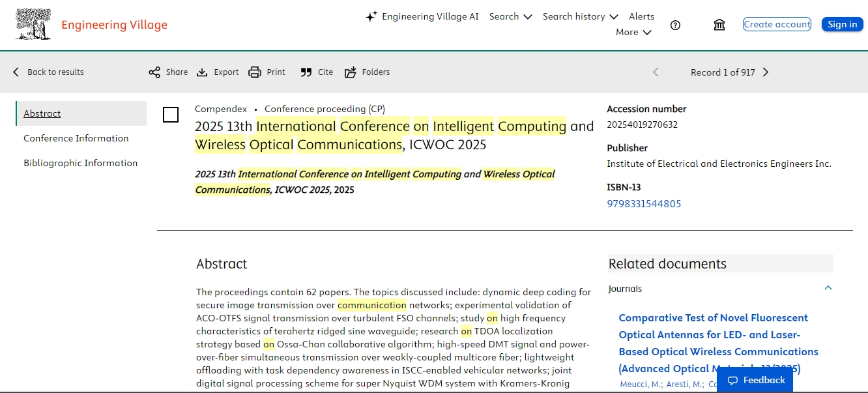Go to next record arrow
The width and height of the screenshot is (868, 393).
pyautogui.click(x=766, y=72)
